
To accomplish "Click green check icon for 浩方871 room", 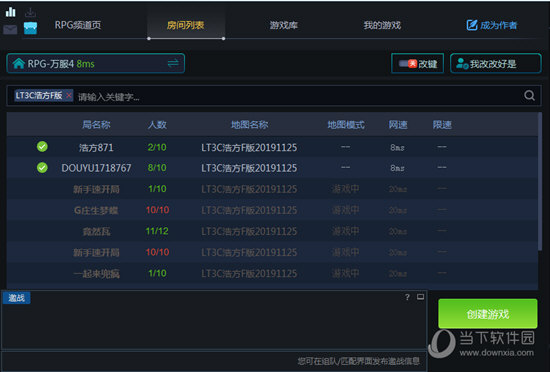I will 42,147.
